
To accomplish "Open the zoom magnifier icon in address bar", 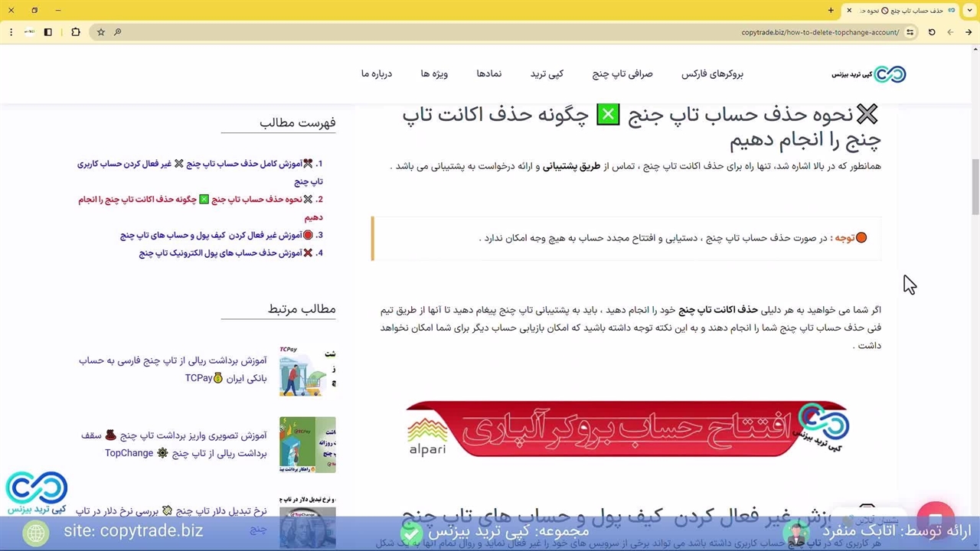I will [117, 32].
